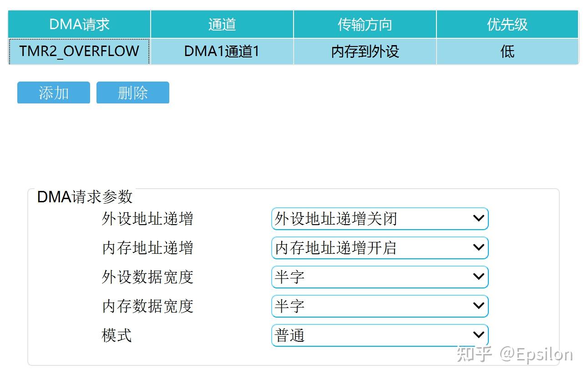This screenshot has height=380, width=588.
Task: Open the 内存数据宽度 dropdown
Action: click(x=380, y=306)
